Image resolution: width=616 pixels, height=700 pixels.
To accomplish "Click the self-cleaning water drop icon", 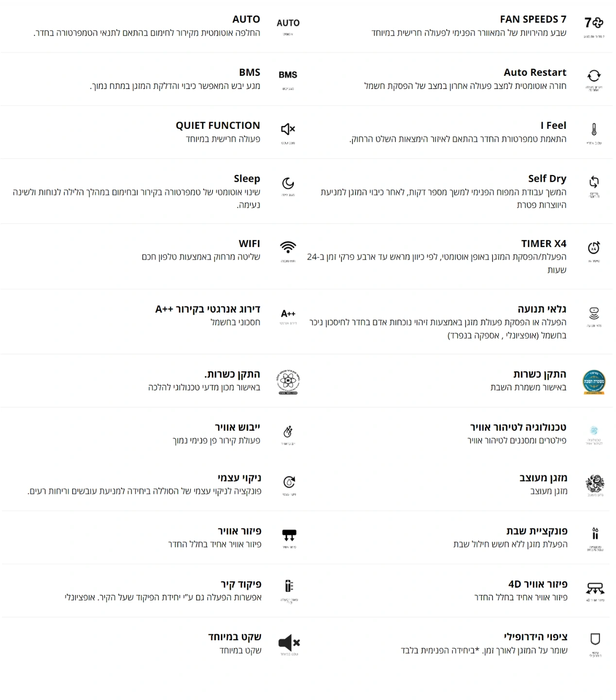I will tap(289, 482).
